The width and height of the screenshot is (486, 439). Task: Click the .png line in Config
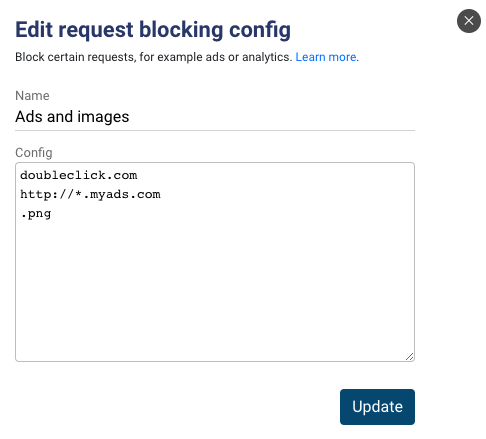[x=36, y=214]
